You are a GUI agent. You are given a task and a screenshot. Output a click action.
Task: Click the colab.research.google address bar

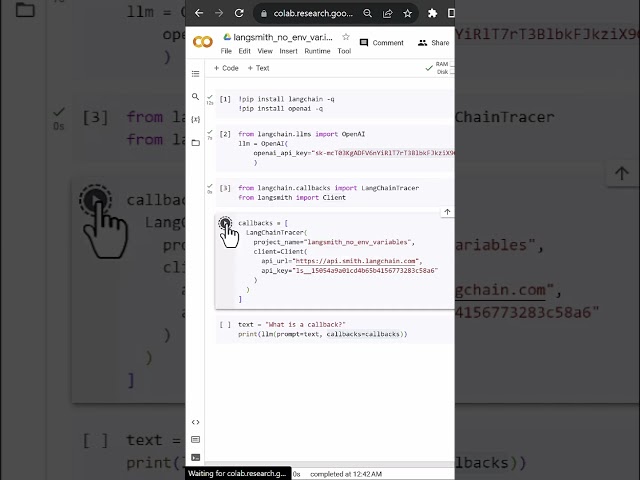pyautogui.click(x=312, y=13)
